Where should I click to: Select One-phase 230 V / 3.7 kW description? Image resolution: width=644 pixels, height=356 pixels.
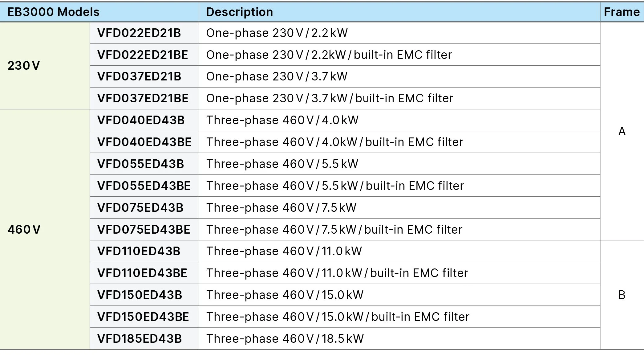[x=277, y=76]
